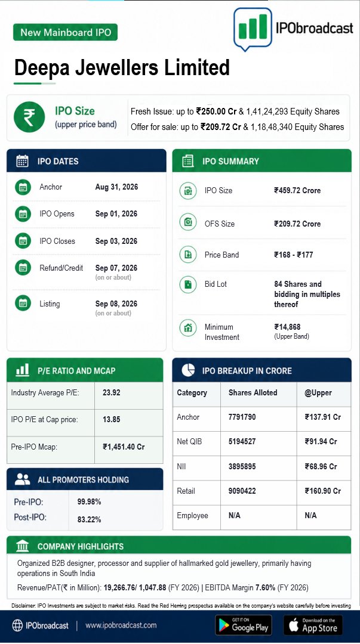Click the disclaimer text about market risks
The height and width of the screenshot is (644, 360).
[181, 605]
